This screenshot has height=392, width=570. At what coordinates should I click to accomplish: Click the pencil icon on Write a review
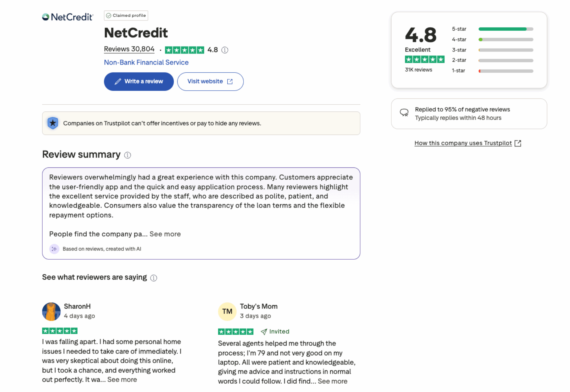[118, 81]
